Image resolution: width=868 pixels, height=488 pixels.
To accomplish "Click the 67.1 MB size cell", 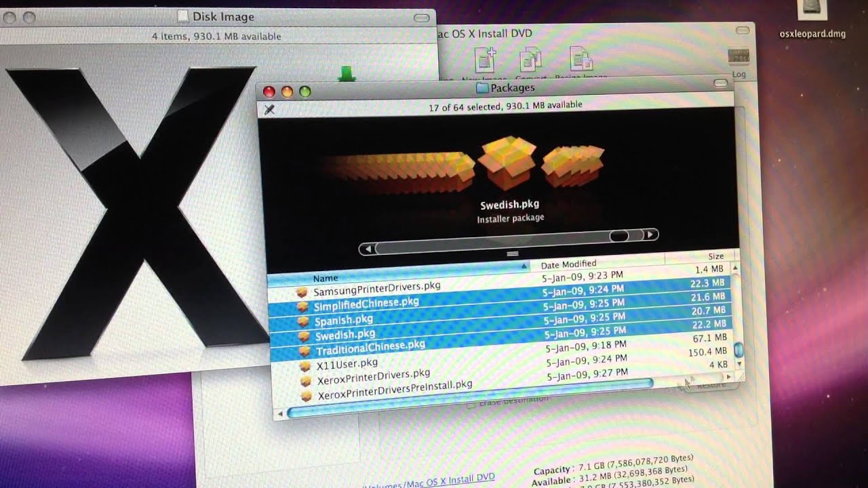I will pos(709,338).
